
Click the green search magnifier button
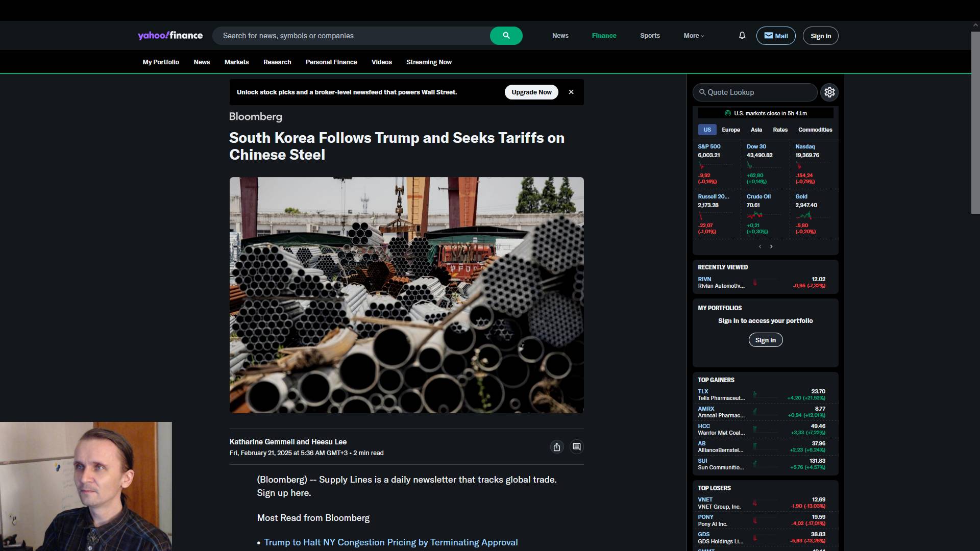(x=506, y=36)
